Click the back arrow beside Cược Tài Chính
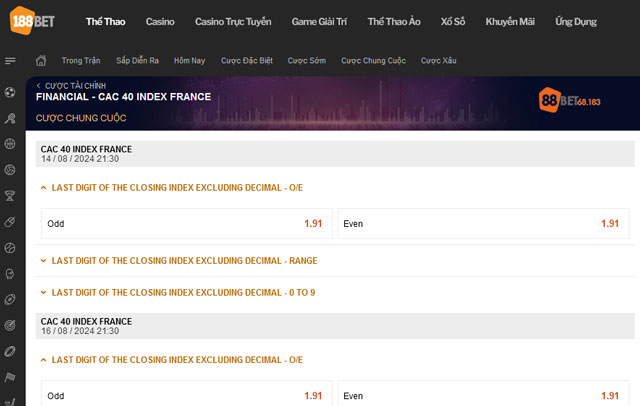Image resolution: width=640 pixels, height=406 pixels. [x=38, y=86]
